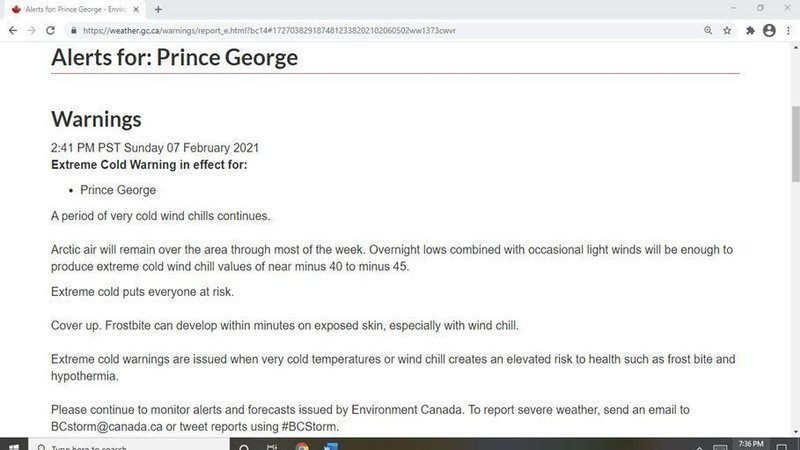Viewport: 800px width, 450px height.
Task: Open the zoom magnifier in address bar
Action: [x=708, y=30]
